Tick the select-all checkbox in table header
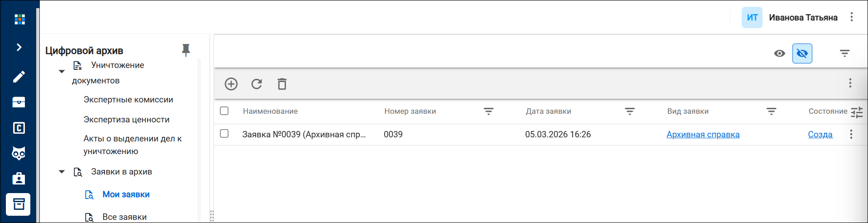Viewport: 868px width, 223px height. point(224,111)
